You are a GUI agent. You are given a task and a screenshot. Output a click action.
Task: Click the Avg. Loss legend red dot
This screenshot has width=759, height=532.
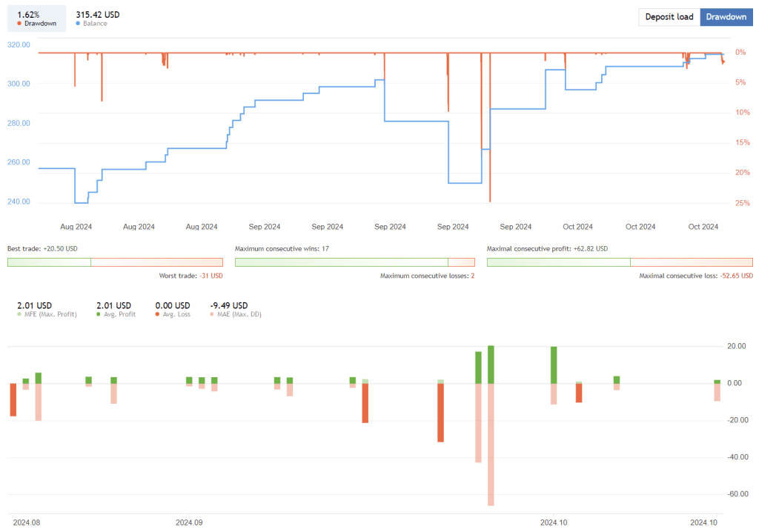click(x=158, y=314)
